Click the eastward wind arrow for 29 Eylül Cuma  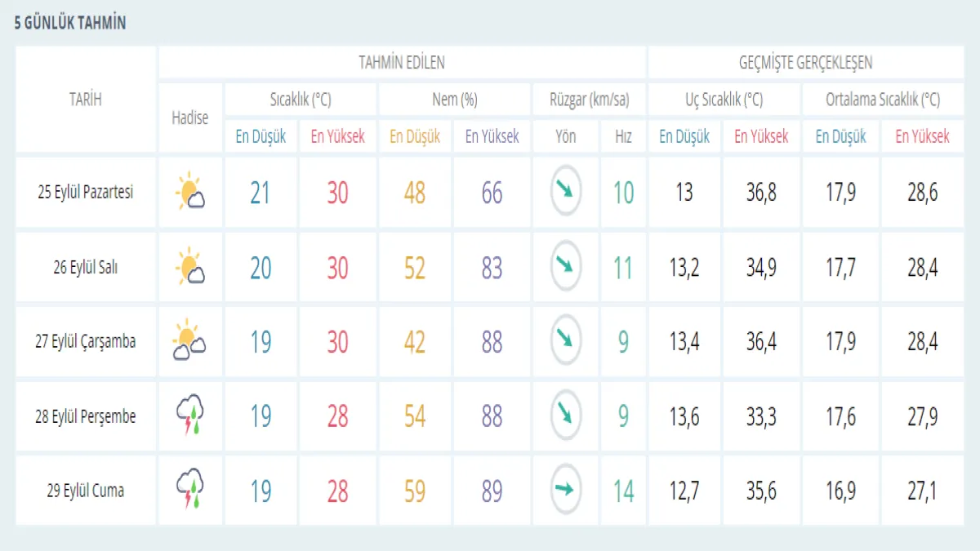click(565, 490)
